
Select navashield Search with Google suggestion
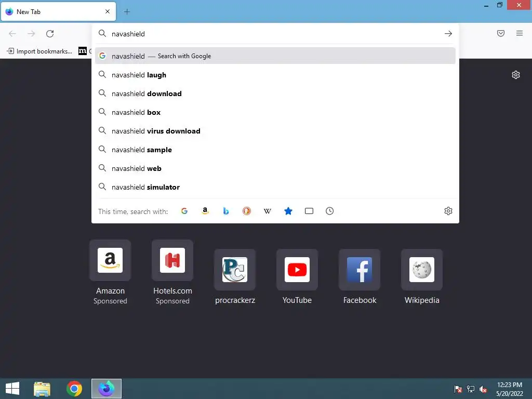click(275, 56)
